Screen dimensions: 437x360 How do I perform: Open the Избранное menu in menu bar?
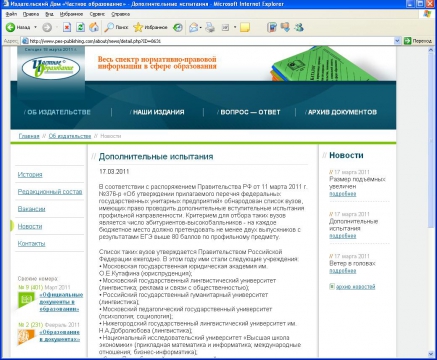click(71, 14)
